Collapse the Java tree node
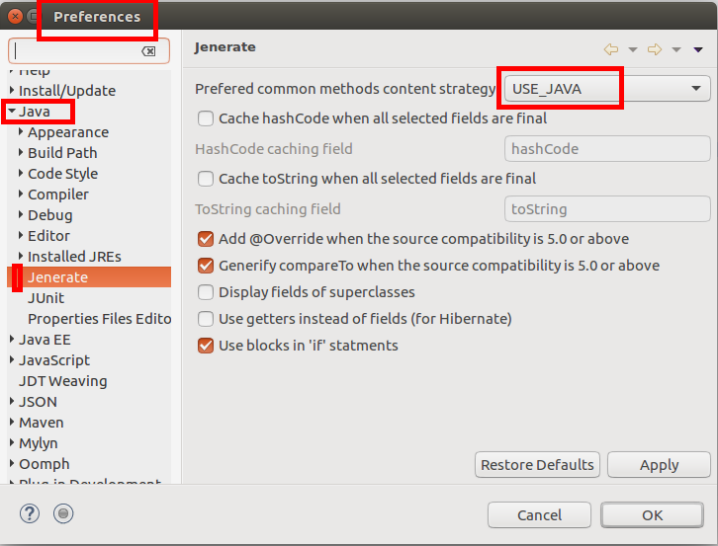This screenshot has height=546, width=718. (x=12, y=111)
